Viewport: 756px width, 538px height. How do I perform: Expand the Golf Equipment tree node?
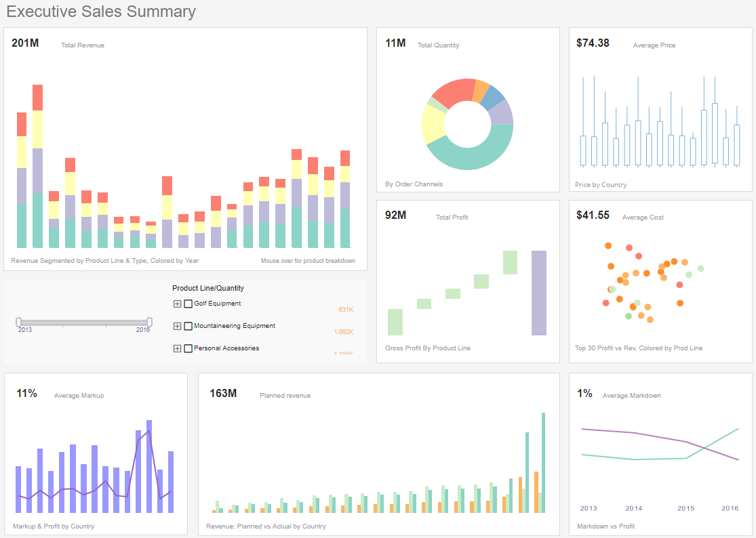coord(177,304)
